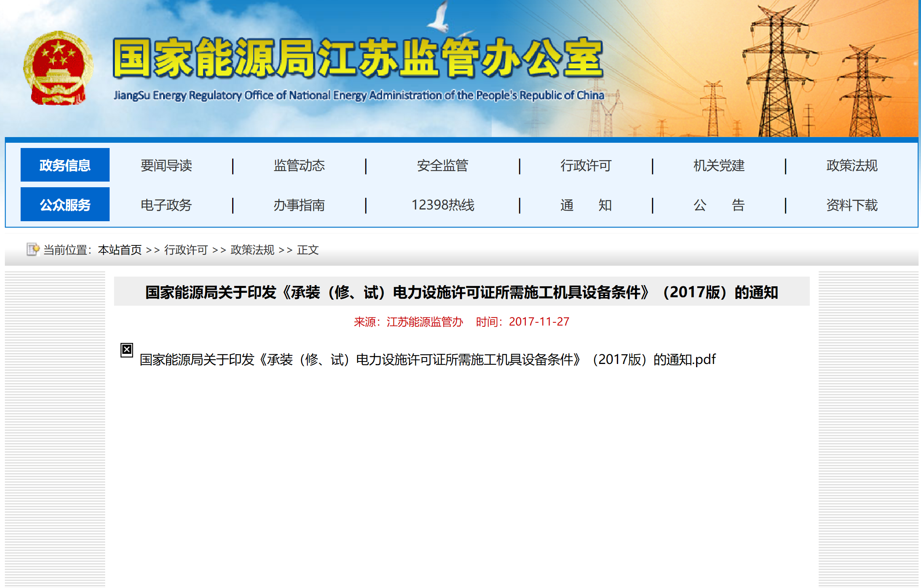Open the 通知 notices menu item
The image size is (921, 588).
[586, 205]
